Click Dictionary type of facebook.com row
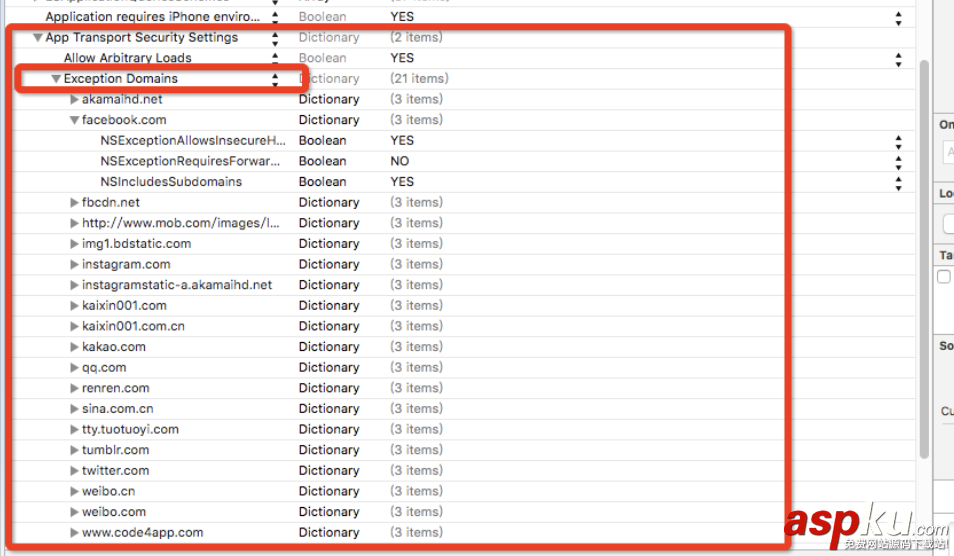This screenshot has width=954, height=556. coord(329,120)
